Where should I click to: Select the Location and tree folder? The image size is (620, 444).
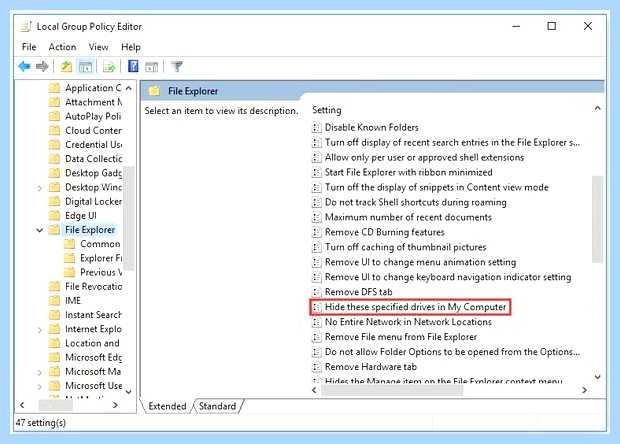(92, 343)
